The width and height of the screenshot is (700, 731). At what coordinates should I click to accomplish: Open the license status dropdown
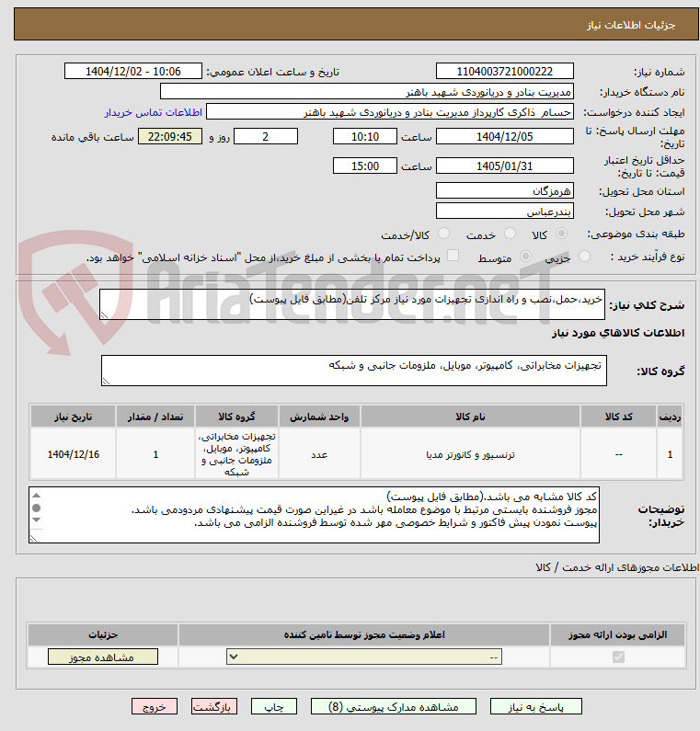coord(364,657)
